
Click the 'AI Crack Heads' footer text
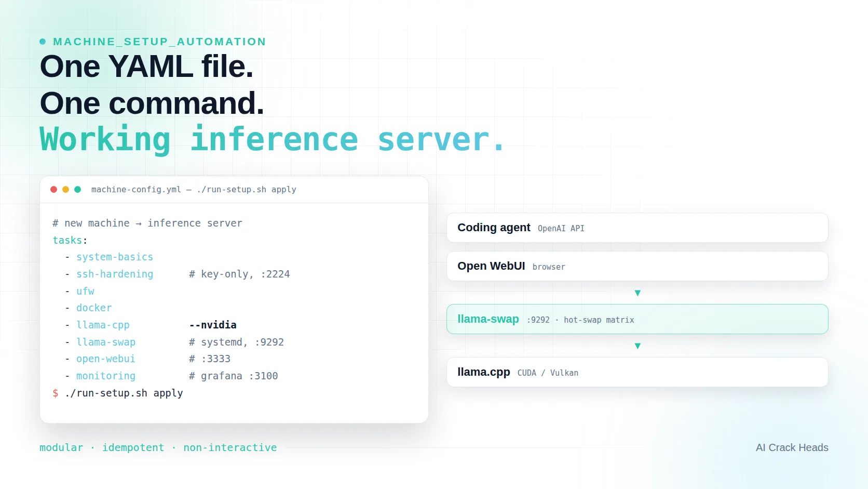(x=792, y=447)
